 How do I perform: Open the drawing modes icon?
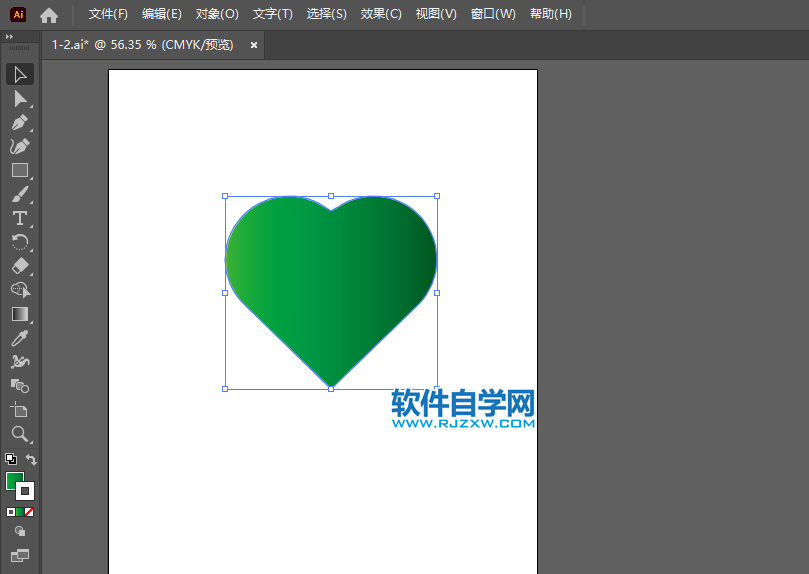pos(20,531)
